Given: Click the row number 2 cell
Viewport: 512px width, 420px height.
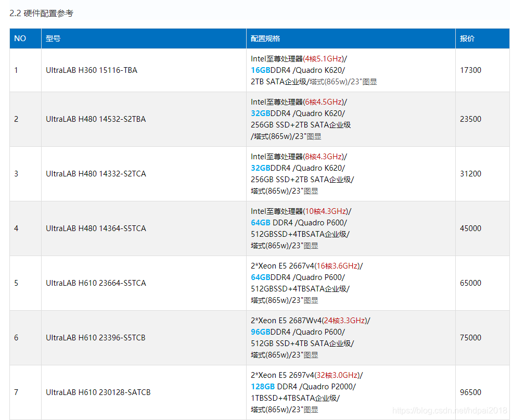Looking at the screenshot, I should click(25, 119).
